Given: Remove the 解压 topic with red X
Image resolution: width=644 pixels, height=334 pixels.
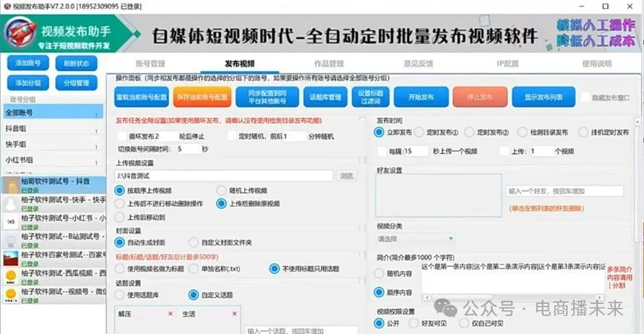Looking at the screenshot, I should [170, 313].
